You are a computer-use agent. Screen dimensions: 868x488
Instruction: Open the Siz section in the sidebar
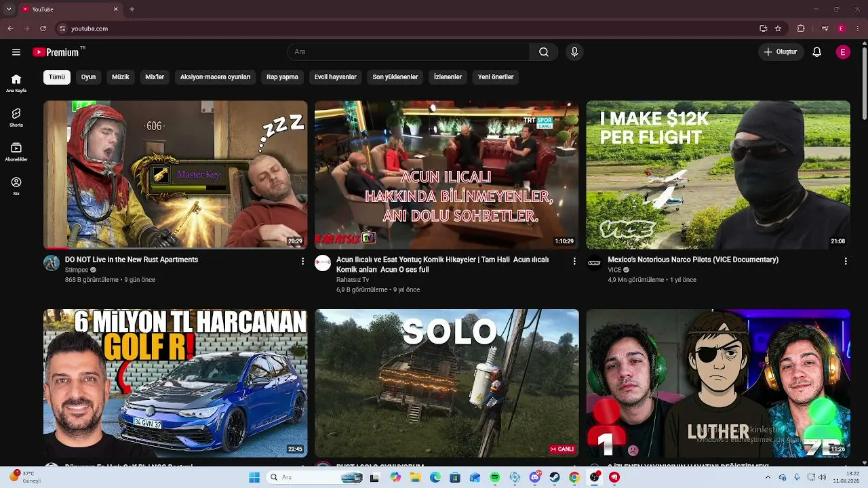16,186
